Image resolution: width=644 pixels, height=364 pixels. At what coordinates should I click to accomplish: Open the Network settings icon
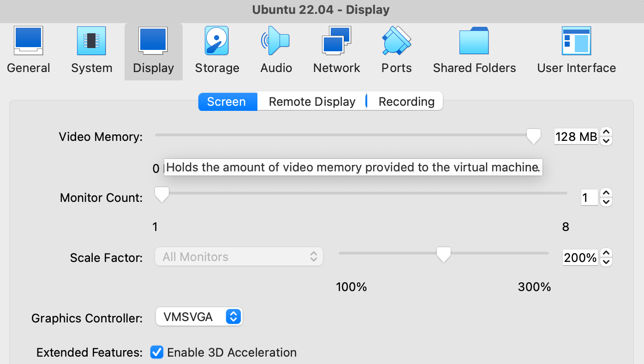(x=337, y=41)
